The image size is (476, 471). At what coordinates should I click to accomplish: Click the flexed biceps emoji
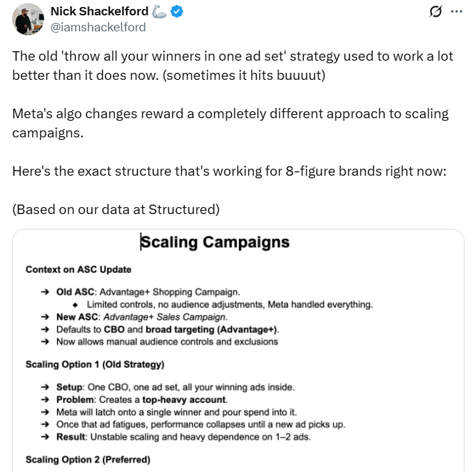point(159,12)
